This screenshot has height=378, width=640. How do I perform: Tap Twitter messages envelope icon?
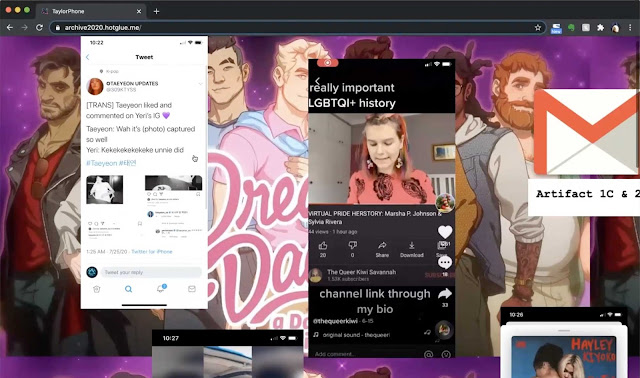192,289
